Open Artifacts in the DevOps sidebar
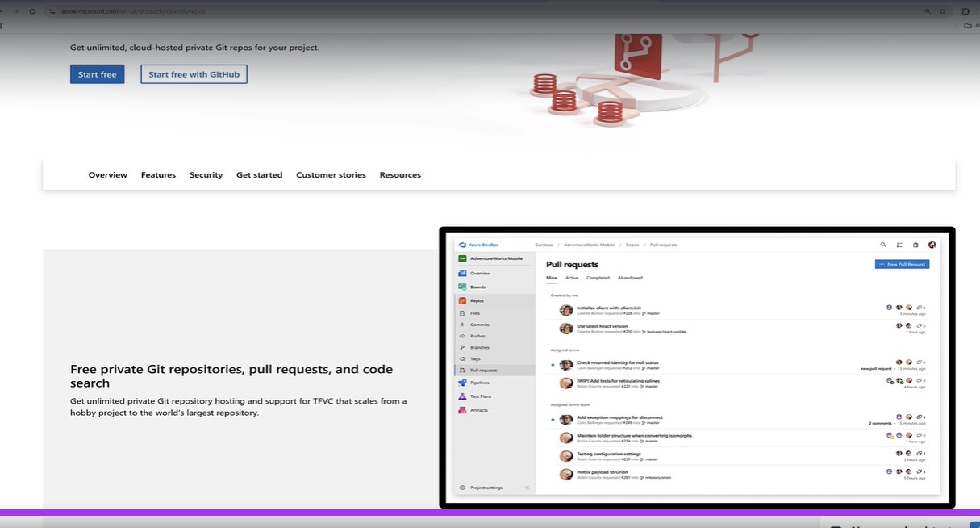Image resolution: width=980 pixels, height=528 pixels. (x=478, y=410)
